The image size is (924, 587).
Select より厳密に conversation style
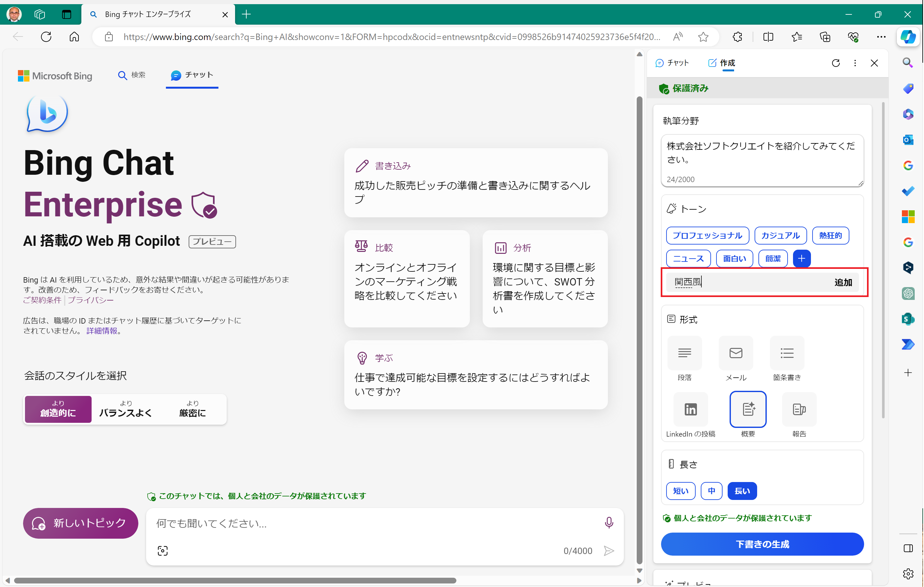click(192, 409)
